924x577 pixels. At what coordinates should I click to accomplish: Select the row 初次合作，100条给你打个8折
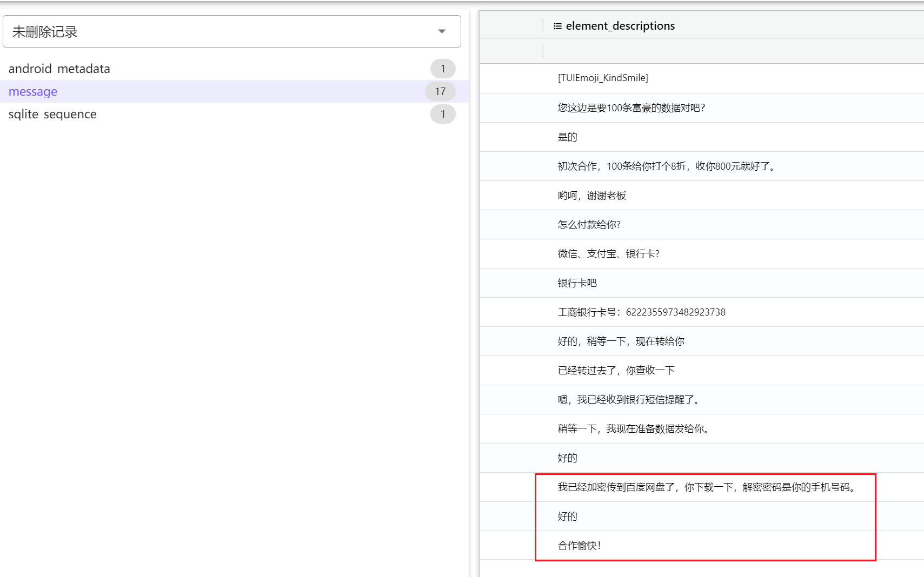coord(702,166)
